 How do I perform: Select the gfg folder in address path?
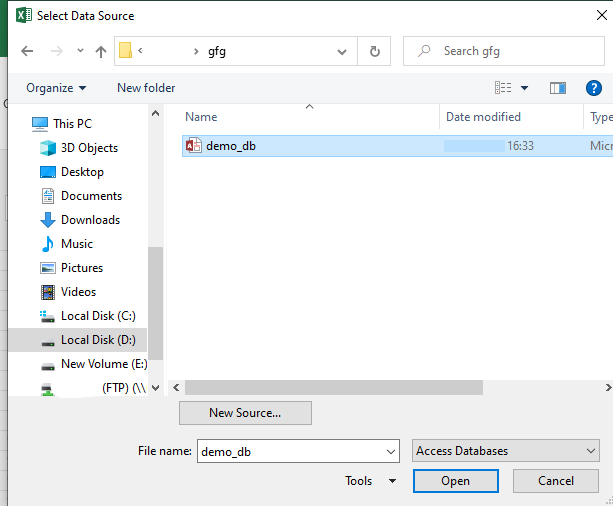(217, 51)
